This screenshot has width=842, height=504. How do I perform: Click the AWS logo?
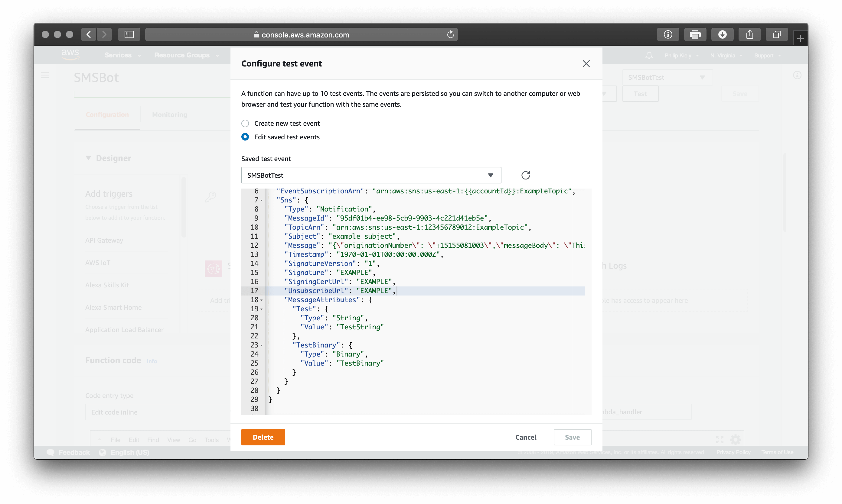pyautogui.click(x=70, y=55)
